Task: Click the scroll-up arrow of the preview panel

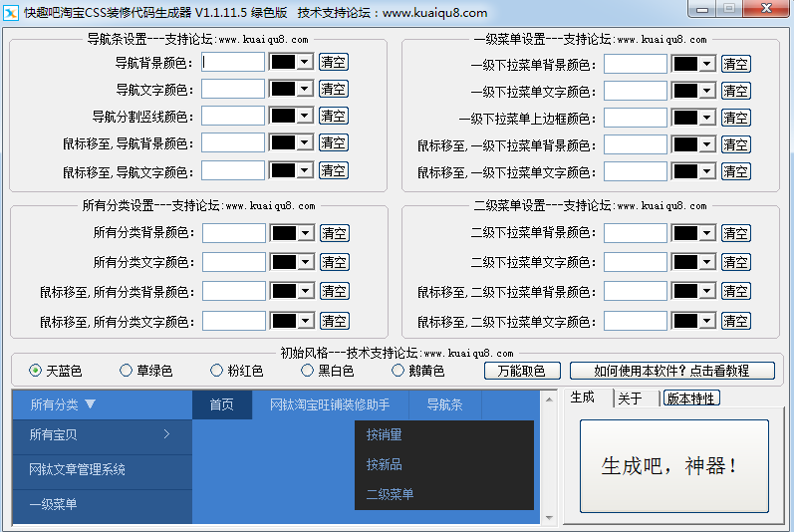Action: coord(549,398)
